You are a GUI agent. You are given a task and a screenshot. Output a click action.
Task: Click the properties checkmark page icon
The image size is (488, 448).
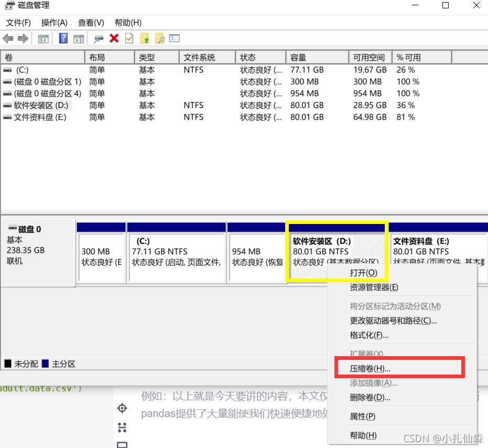tap(129, 38)
